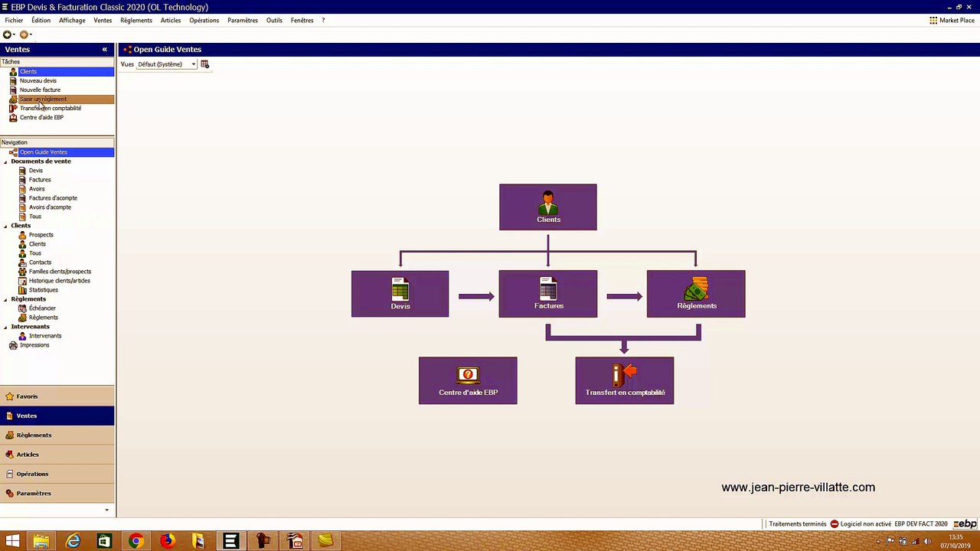Image resolution: width=980 pixels, height=551 pixels.
Task: Open Factures d'acompte in navigation tree
Action: click(53, 198)
